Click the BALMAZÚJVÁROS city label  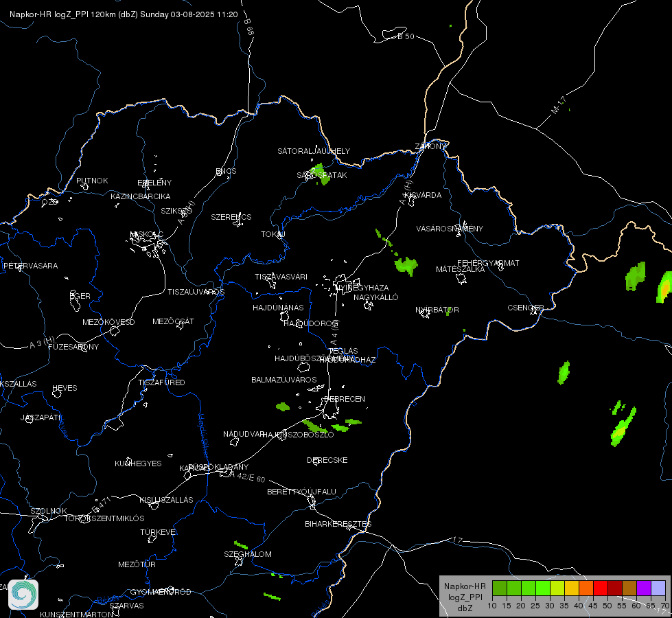coord(283,380)
